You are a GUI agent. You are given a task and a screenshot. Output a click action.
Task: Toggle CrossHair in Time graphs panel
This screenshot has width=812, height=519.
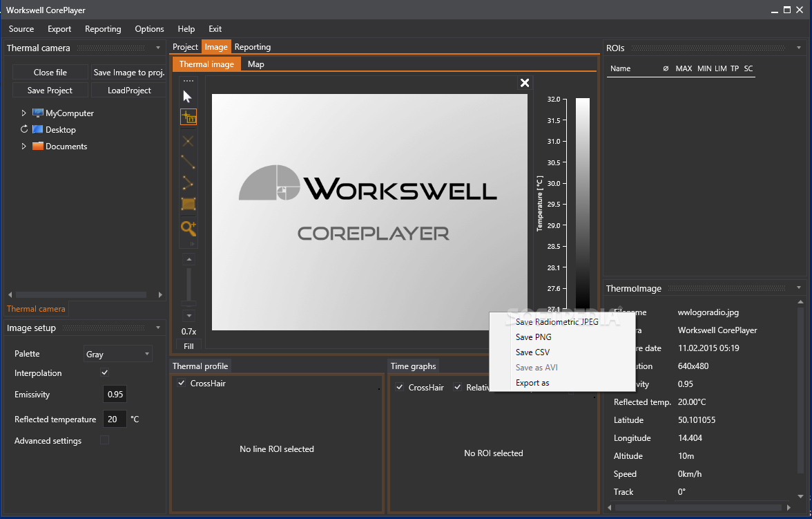(399, 387)
